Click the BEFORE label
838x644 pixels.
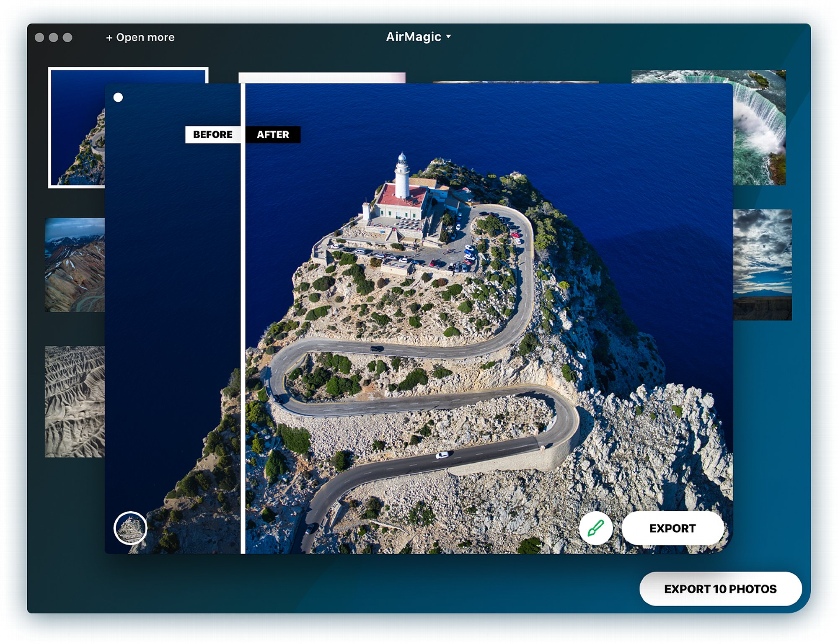coord(212,134)
